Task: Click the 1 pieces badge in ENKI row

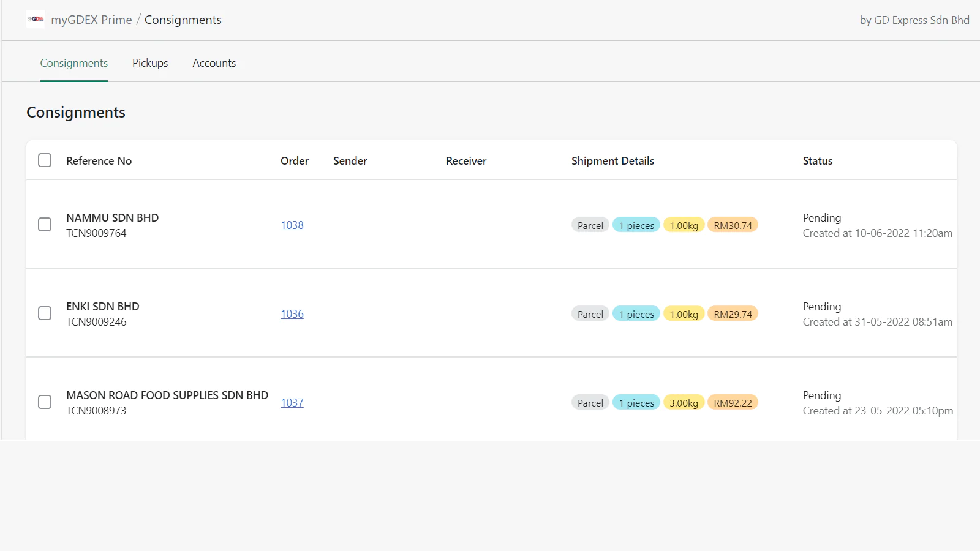Action: click(636, 314)
